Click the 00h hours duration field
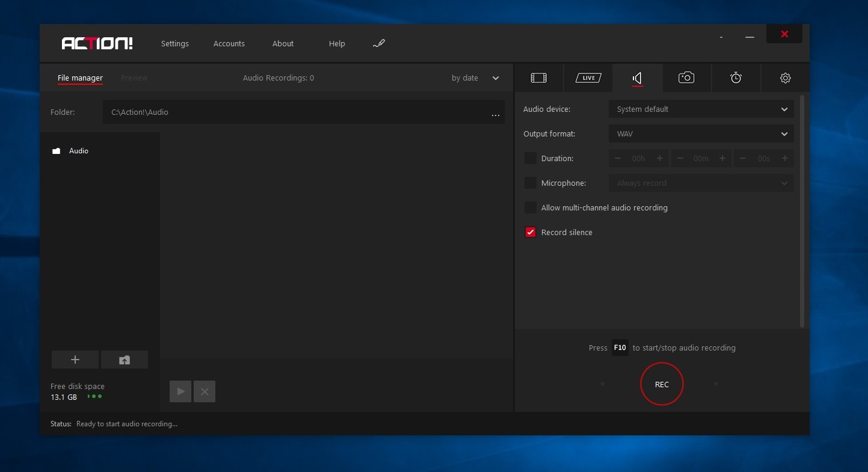This screenshot has height=472, width=868. tap(638, 159)
